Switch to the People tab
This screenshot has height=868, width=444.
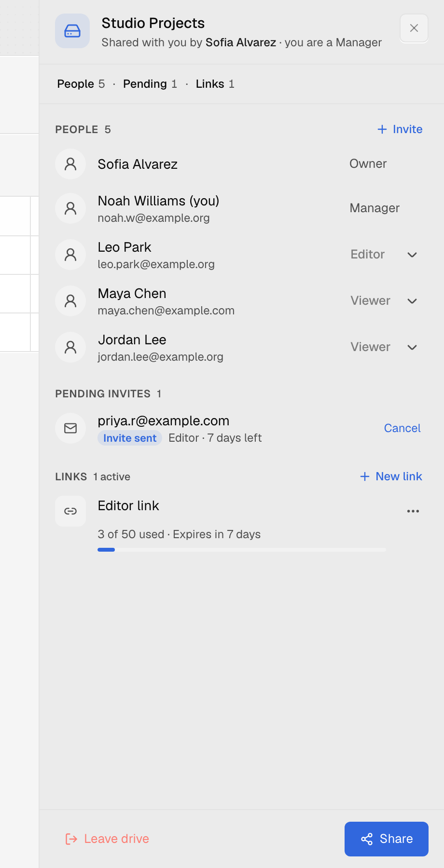pyautogui.click(x=81, y=84)
